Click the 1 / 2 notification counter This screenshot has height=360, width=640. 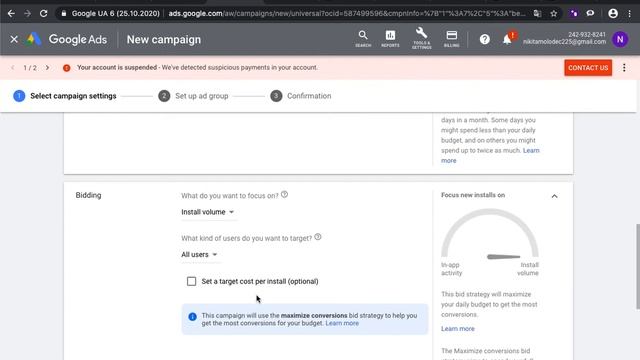tap(30, 68)
